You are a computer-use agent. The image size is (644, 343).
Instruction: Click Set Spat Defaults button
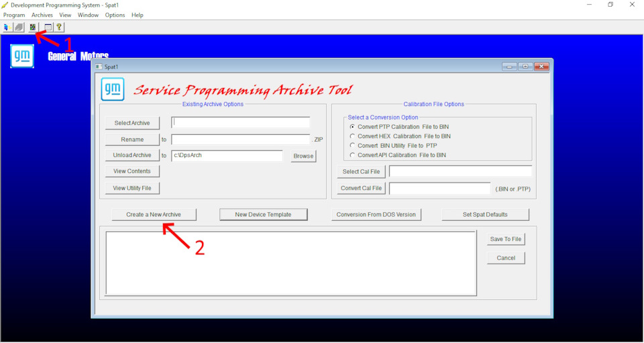point(486,214)
